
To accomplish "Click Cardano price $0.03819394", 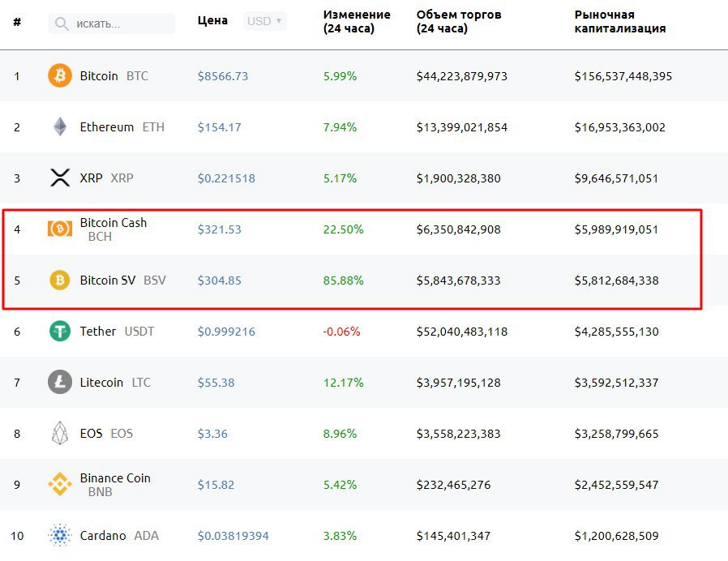I will [233, 536].
